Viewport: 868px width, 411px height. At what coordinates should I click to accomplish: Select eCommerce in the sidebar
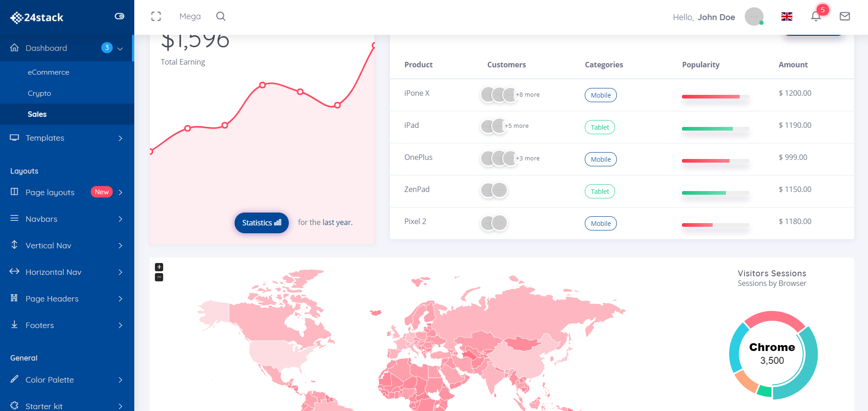[49, 72]
